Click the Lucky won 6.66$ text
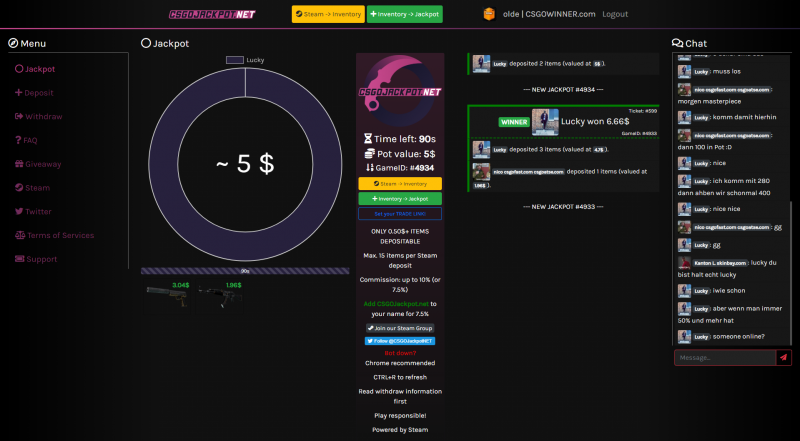This screenshot has width=800, height=441. tap(595, 122)
